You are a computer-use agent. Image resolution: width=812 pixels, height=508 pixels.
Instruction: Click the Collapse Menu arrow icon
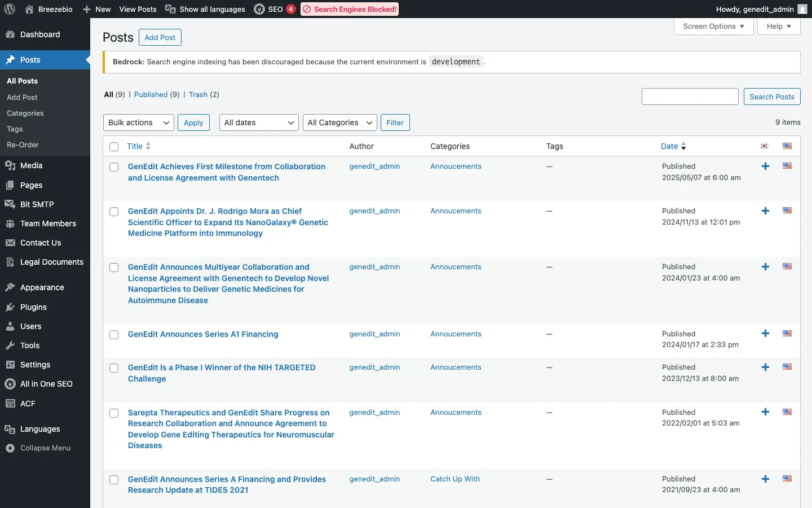(x=10, y=448)
